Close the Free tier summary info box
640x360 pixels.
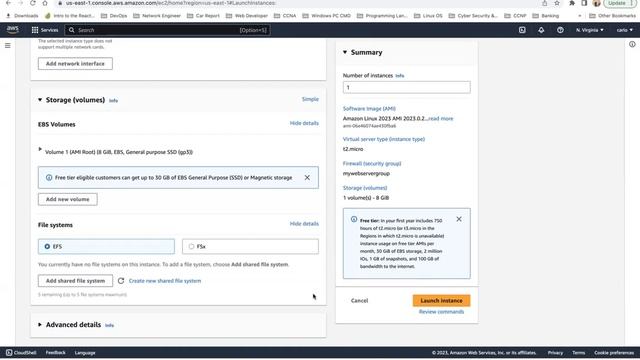tap(459, 219)
